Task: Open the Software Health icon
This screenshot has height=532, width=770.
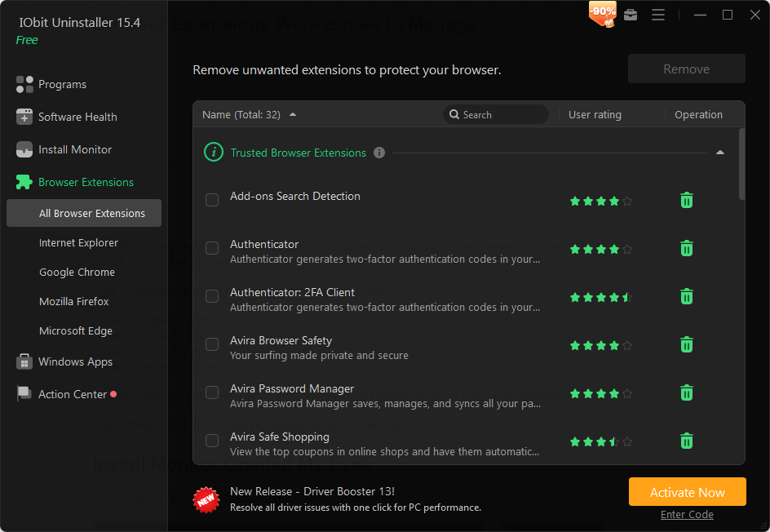Action: 24,117
